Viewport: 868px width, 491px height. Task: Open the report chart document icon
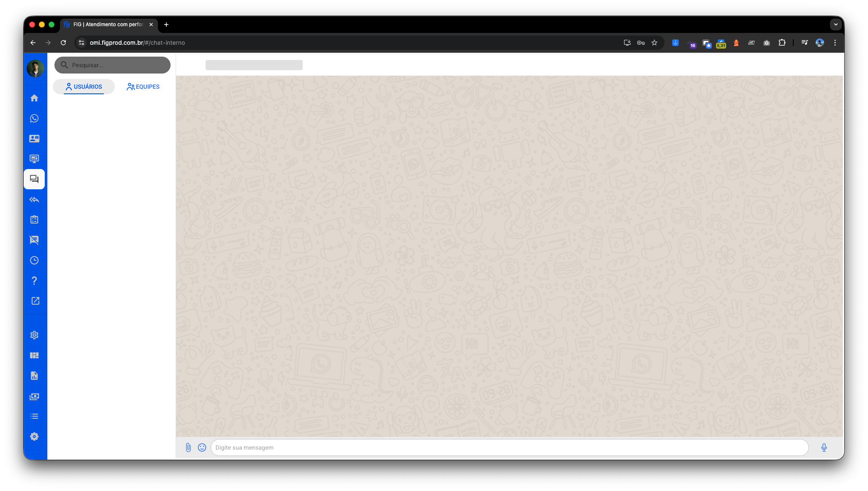coord(34,376)
